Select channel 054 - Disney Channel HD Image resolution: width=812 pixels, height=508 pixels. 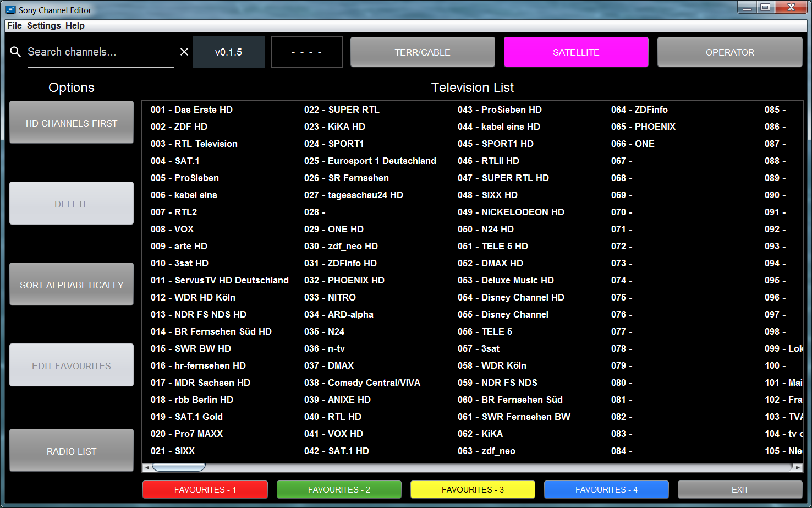[x=511, y=297]
